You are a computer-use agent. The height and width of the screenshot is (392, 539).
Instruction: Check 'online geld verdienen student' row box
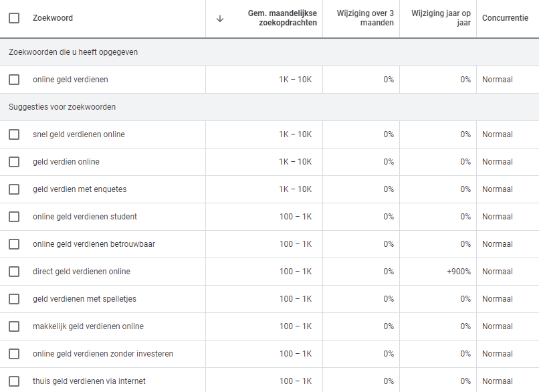(x=14, y=217)
